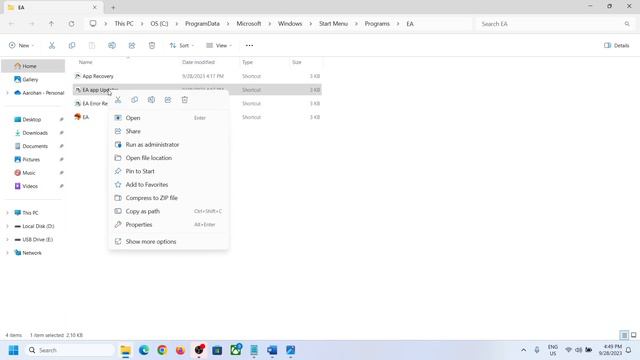The width and height of the screenshot is (640, 360).
Task: Click Programs in the address bar path
Action: click(377, 24)
